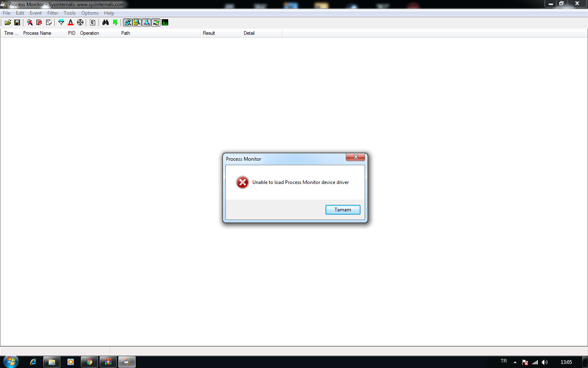This screenshot has width=588, height=368.
Task: Click the Process Name column header
Action: pos(41,33)
